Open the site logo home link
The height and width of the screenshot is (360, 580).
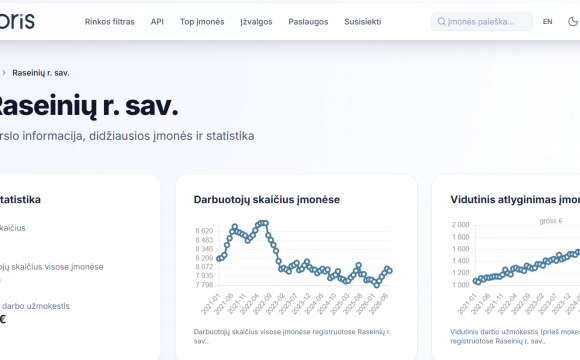(17, 21)
